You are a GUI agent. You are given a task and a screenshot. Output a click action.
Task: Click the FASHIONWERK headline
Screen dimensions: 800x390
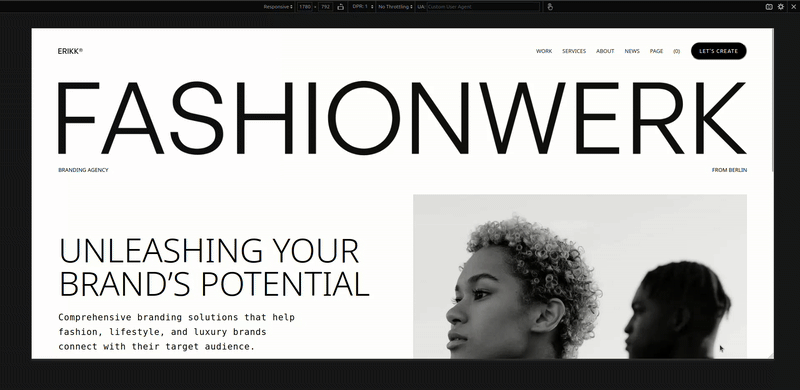coord(402,118)
